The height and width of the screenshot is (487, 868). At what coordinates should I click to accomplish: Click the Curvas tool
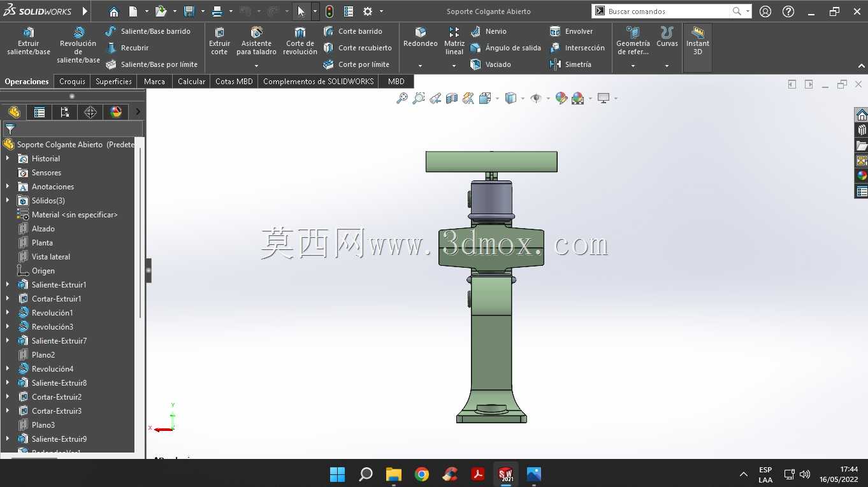[x=667, y=37]
